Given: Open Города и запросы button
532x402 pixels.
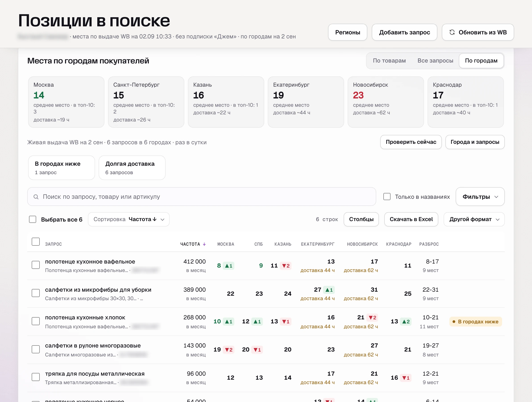Looking at the screenshot, I should [x=475, y=142].
